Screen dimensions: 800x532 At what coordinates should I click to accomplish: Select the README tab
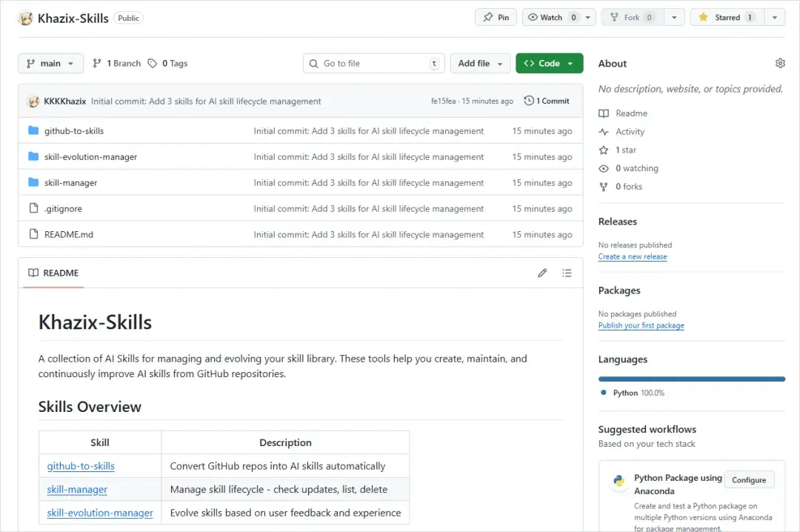(53, 273)
